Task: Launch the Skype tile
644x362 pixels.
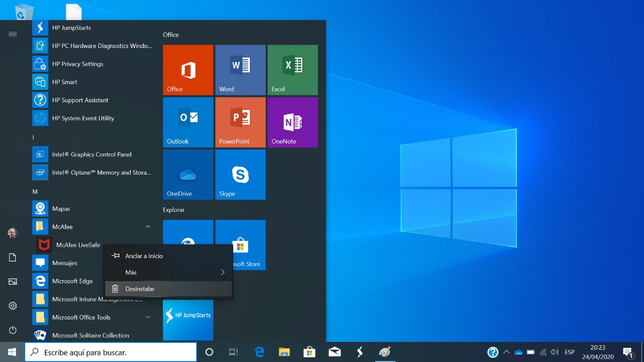Action: click(240, 174)
